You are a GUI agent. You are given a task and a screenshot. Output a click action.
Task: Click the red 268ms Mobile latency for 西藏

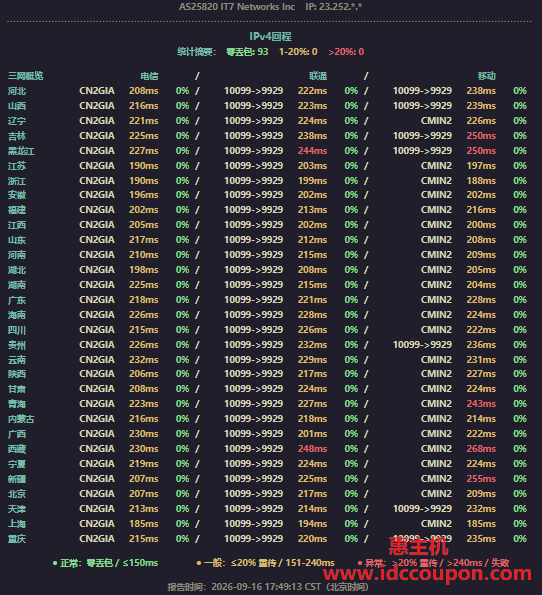(481, 449)
